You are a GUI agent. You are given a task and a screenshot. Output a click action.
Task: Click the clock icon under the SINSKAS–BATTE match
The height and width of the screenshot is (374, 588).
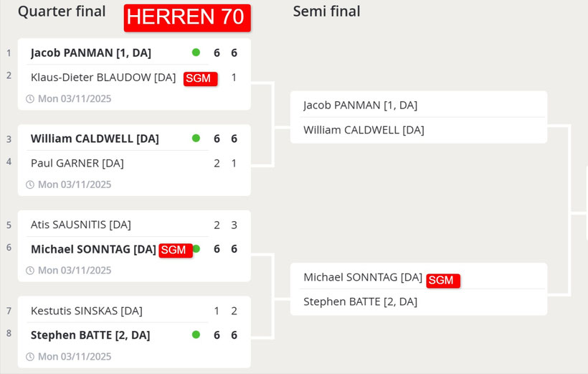[x=30, y=357]
